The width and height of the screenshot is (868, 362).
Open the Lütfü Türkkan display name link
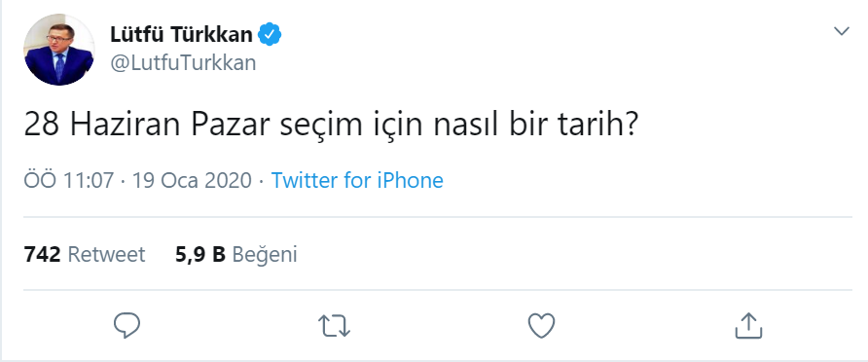pos(182,35)
